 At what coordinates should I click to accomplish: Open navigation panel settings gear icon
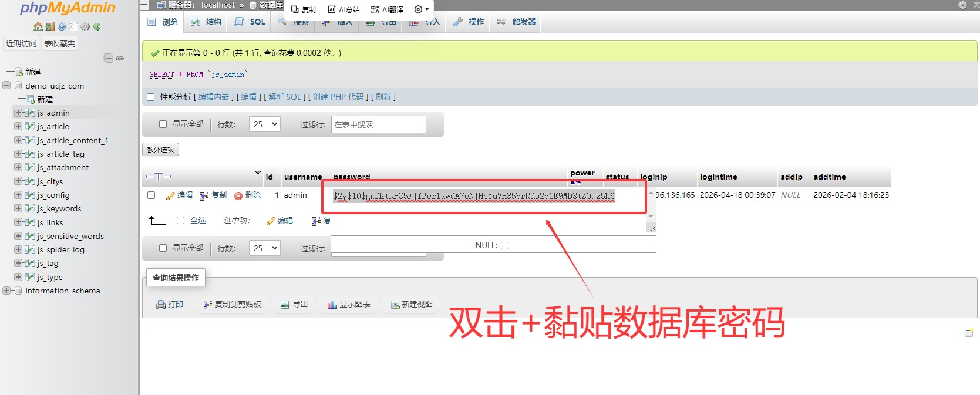(85, 26)
